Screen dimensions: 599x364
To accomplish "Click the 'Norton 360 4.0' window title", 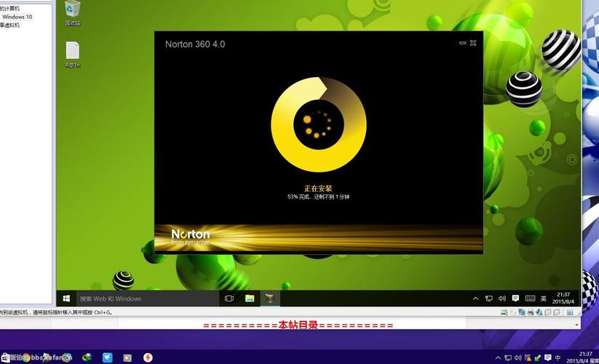I will 195,44.
